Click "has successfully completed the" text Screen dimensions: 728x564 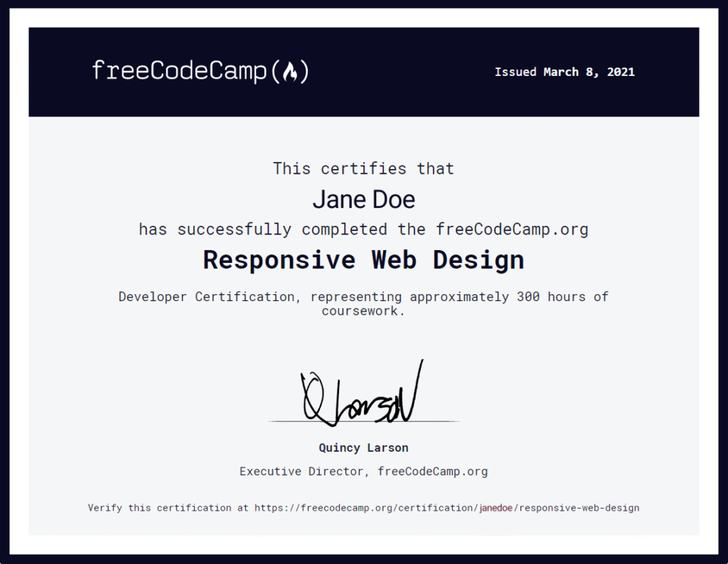click(282, 229)
